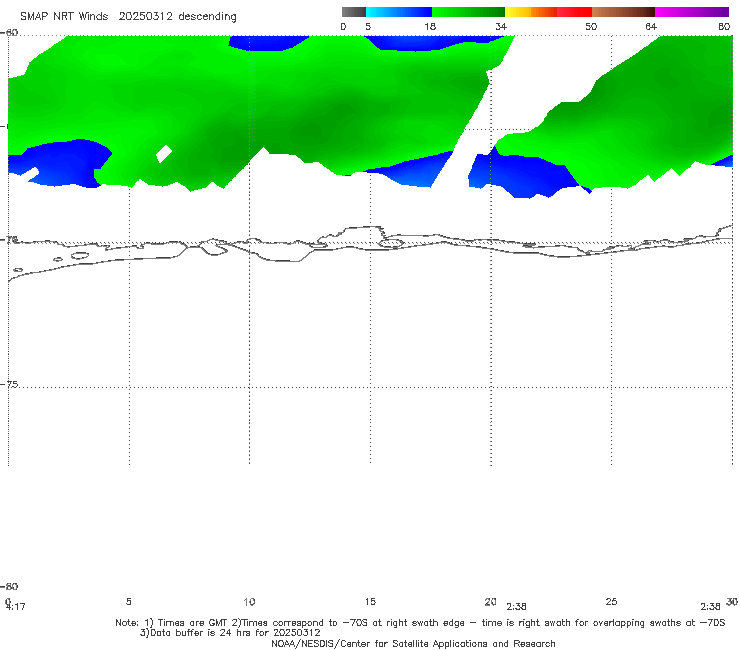This screenshot has height=650, width=740.
Task: Click the '25' longitude axis label
Action: tap(611, 601)
